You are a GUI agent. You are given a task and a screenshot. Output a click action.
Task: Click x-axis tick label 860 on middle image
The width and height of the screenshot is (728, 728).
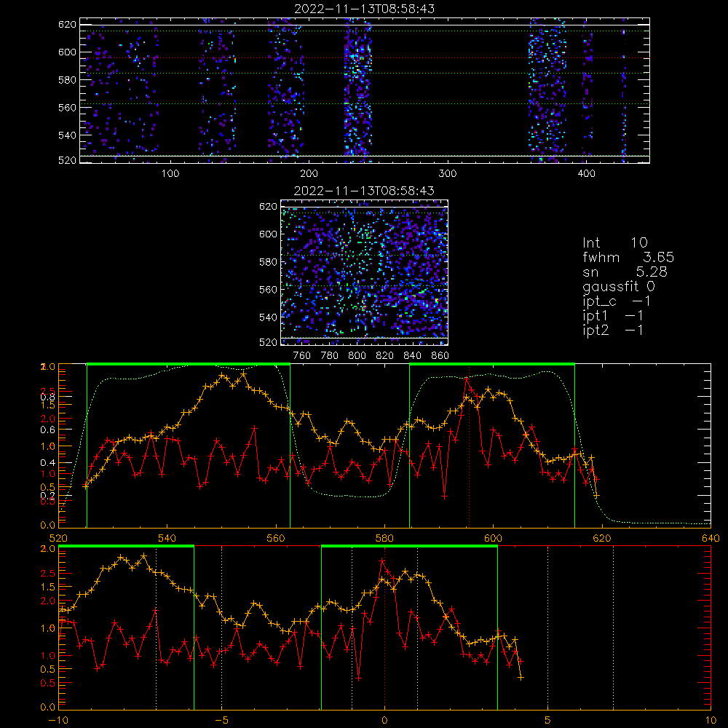[x=440, y=356]
